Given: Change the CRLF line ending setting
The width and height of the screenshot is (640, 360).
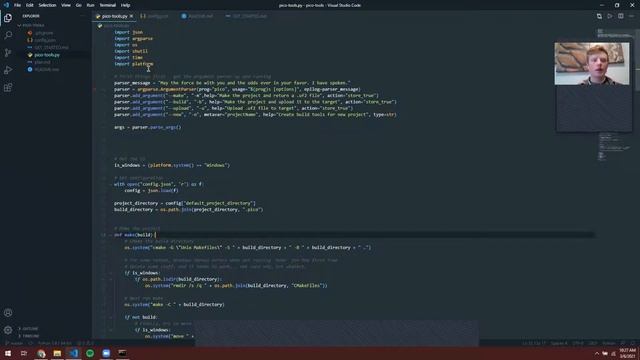Looking at the screenshot, I should pos(593,343).
